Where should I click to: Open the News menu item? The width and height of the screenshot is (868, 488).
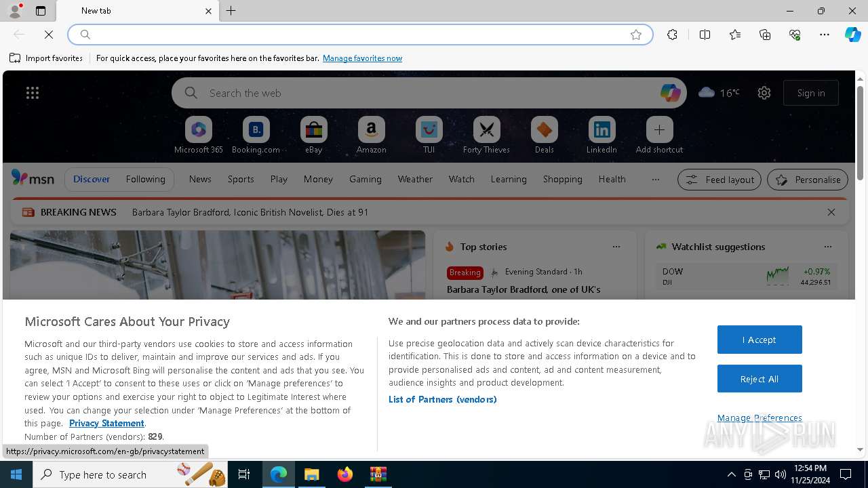[200, 179]
